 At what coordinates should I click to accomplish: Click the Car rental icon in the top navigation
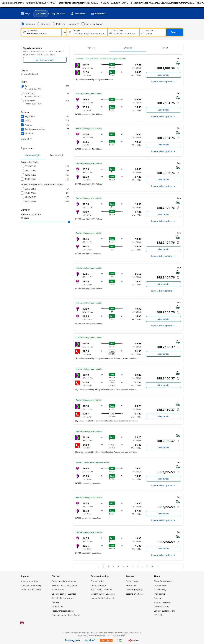(53, 14)
